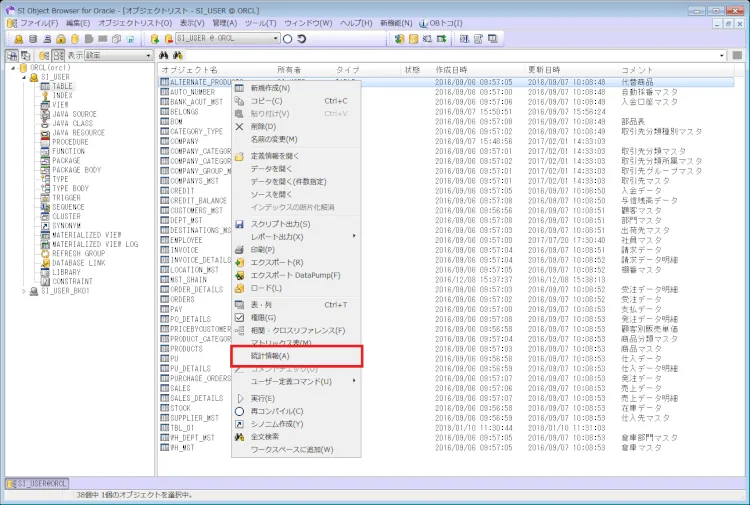
Task: Choose エクスポート DataPump(F) menu entry
Action: pos(296,275)
